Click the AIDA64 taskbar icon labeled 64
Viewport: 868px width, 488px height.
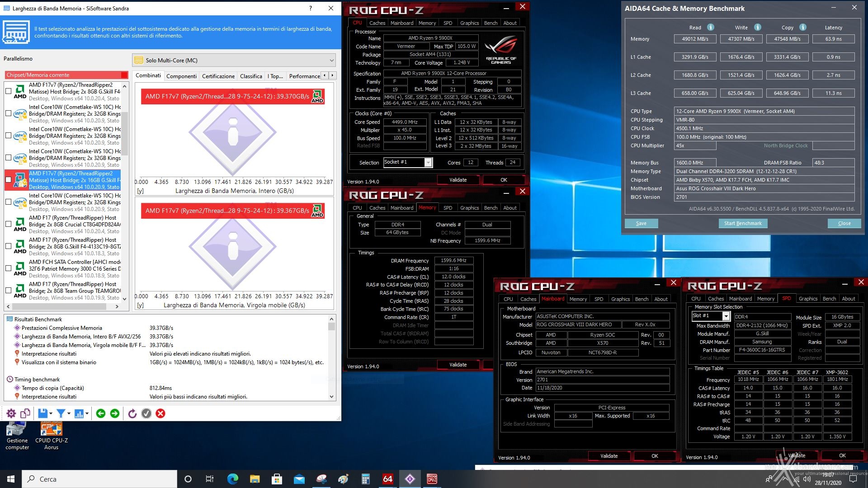coord(387,479)
